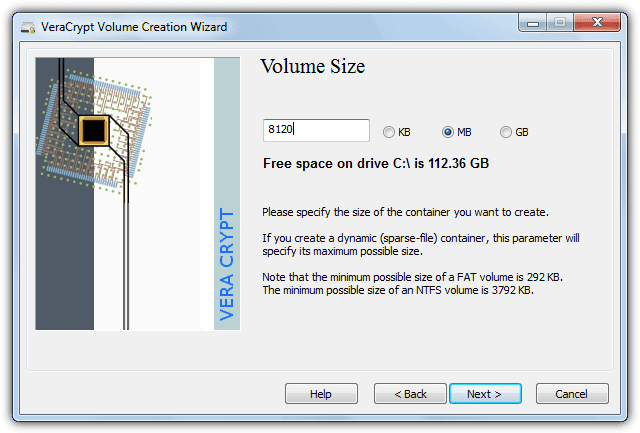Click 'Please specify the size of the container' text
640x433 pixels.
click(405, 212)
